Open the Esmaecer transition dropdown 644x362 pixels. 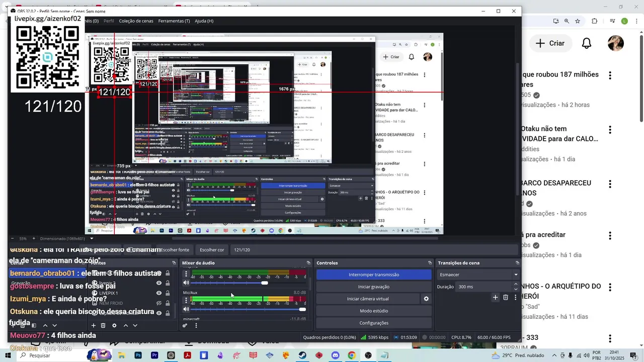pyautogui.click(x=478, y=275)
